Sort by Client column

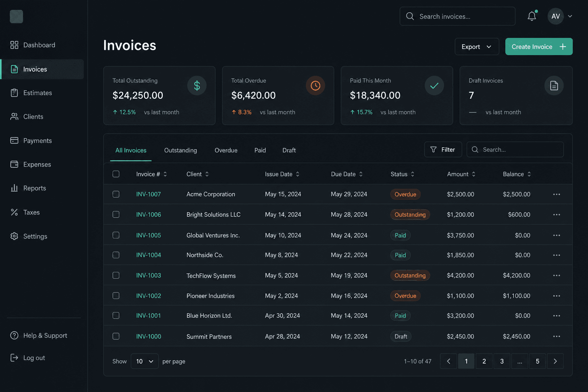point(198,174)
